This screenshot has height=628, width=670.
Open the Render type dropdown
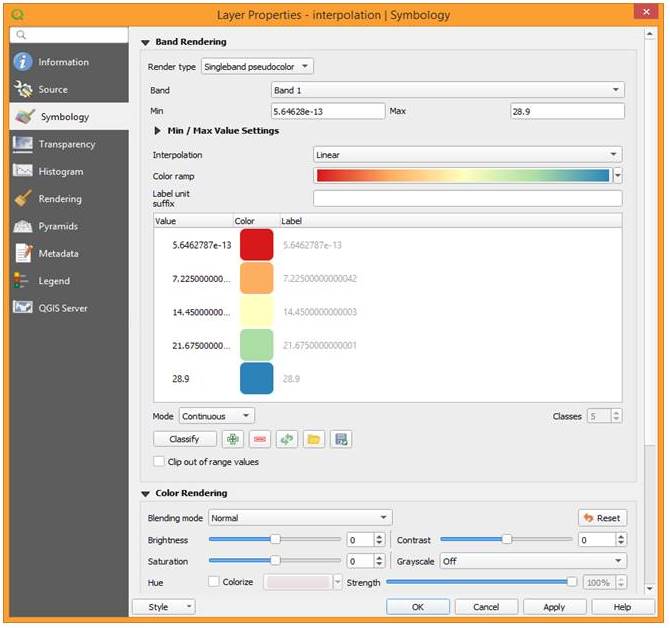point(257,67)
